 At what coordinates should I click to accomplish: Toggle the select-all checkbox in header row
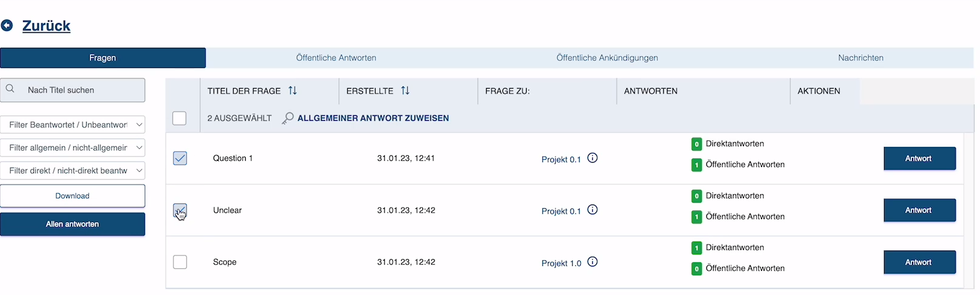tap(180, 118)
